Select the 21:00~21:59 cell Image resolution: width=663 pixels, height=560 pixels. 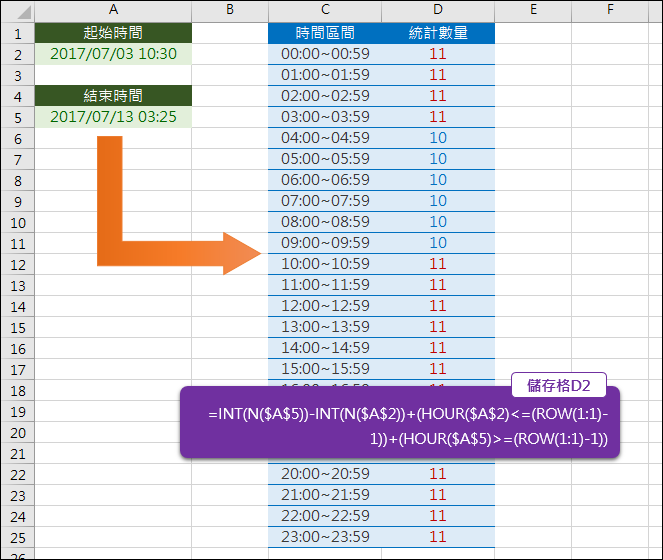pos(325,495)
